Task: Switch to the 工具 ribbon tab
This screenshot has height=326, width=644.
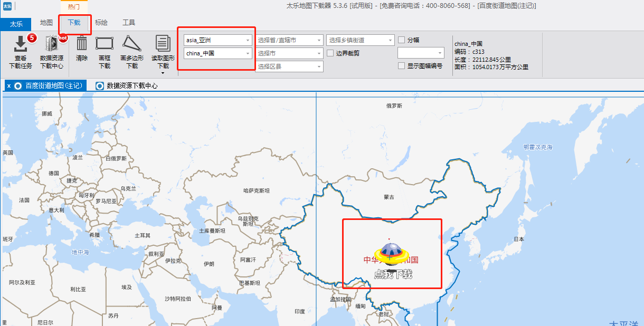Action: pyautogui.click(x=129, y=23)
